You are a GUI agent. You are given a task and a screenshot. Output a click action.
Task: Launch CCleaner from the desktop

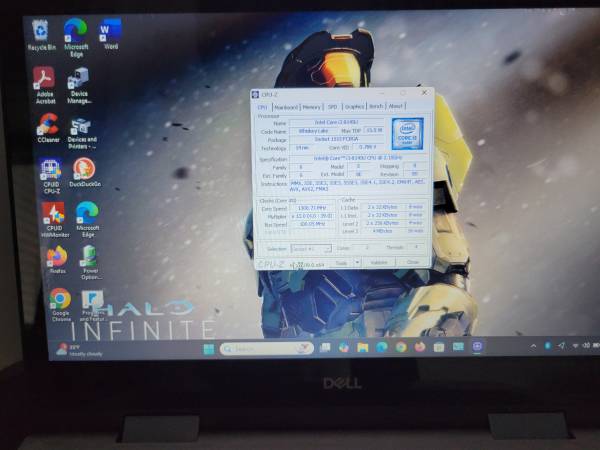coord(47,125)
